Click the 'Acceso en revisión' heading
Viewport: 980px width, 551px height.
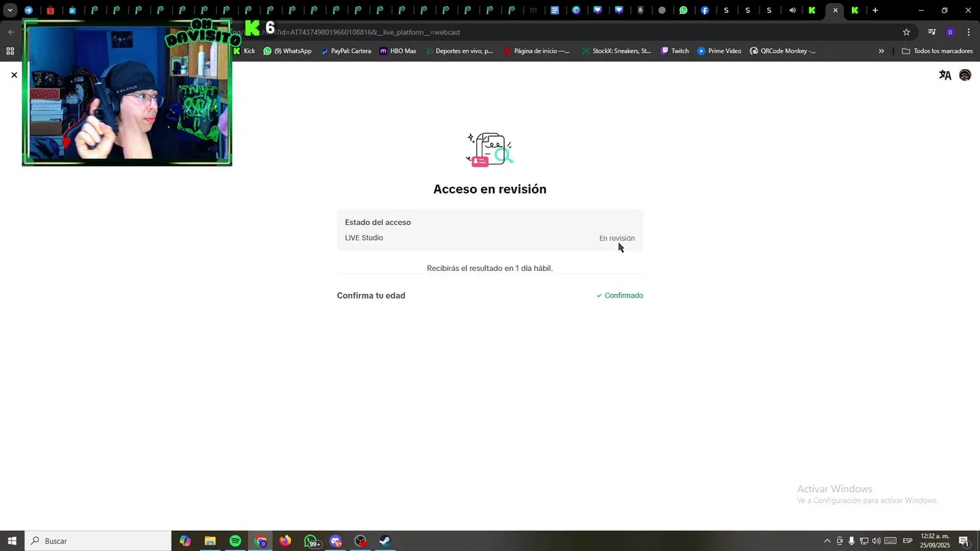(x=490, y=189)
